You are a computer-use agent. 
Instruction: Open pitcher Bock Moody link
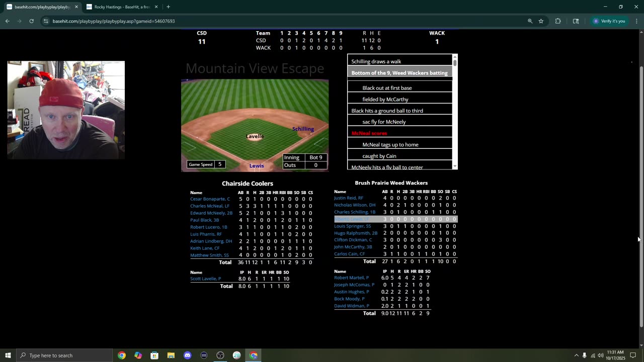pos(349,299)
